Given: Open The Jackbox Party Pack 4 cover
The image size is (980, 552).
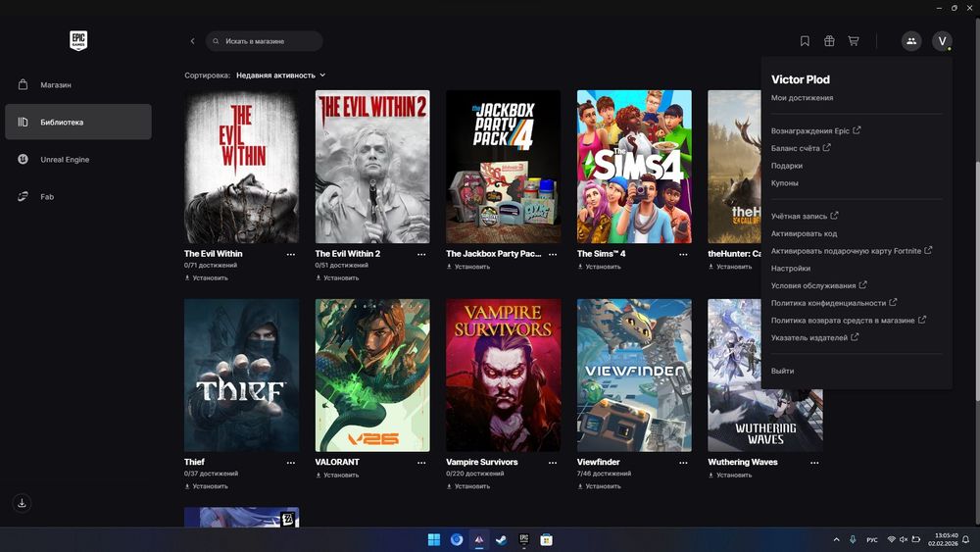Looking at the screenshot, I should (503, 167).
